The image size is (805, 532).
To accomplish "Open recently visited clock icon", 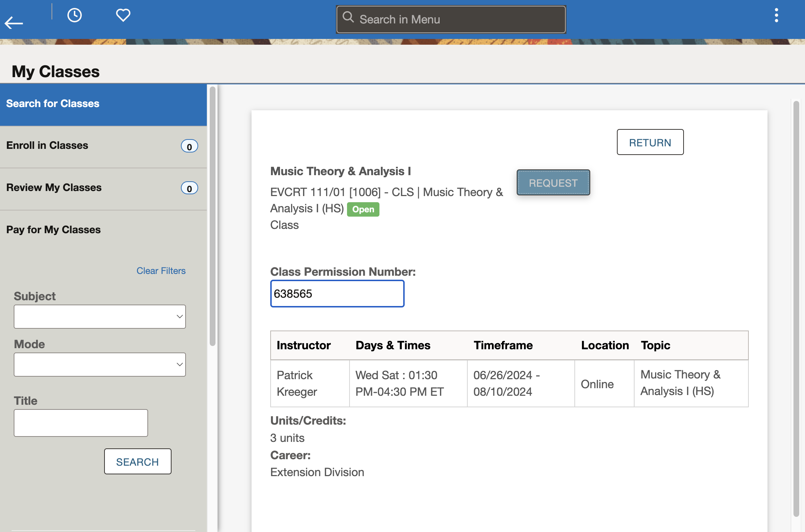I will pyautogui.click(x=75, y=15).
